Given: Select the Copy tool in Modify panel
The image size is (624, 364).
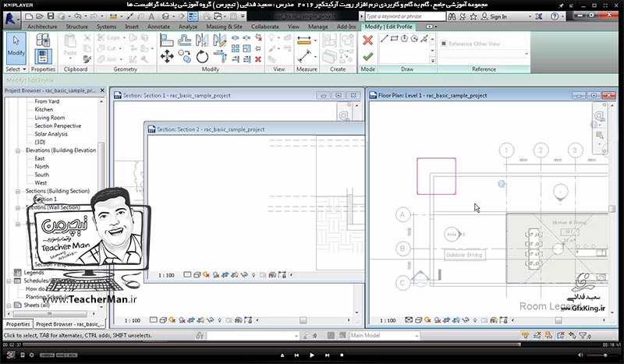Looking at the screenshot, I should pos(184,56).
